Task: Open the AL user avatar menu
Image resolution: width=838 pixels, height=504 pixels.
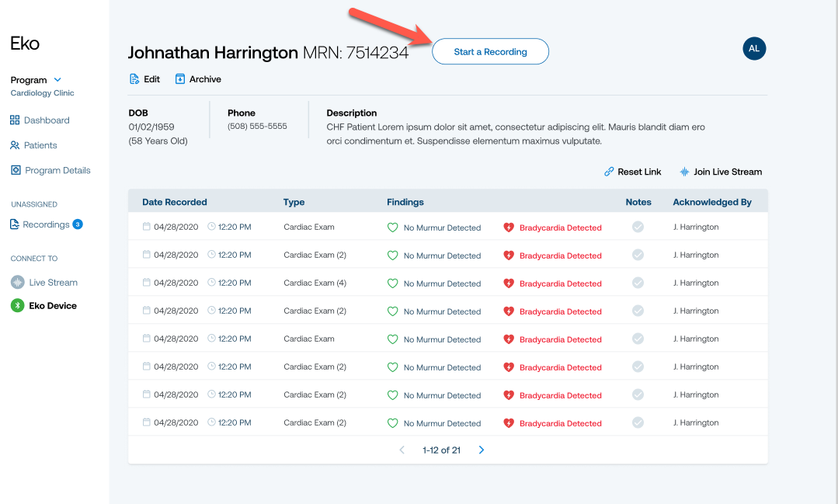Action: (753, 48)
